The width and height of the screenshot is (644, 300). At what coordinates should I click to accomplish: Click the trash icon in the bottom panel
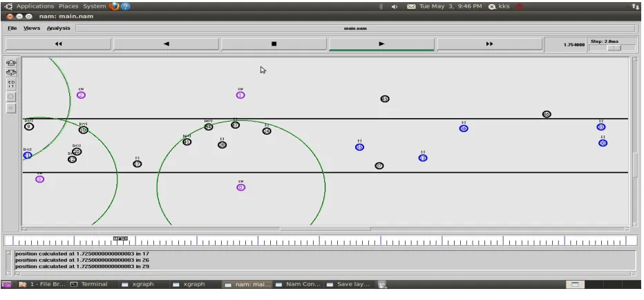pos(382,284)
